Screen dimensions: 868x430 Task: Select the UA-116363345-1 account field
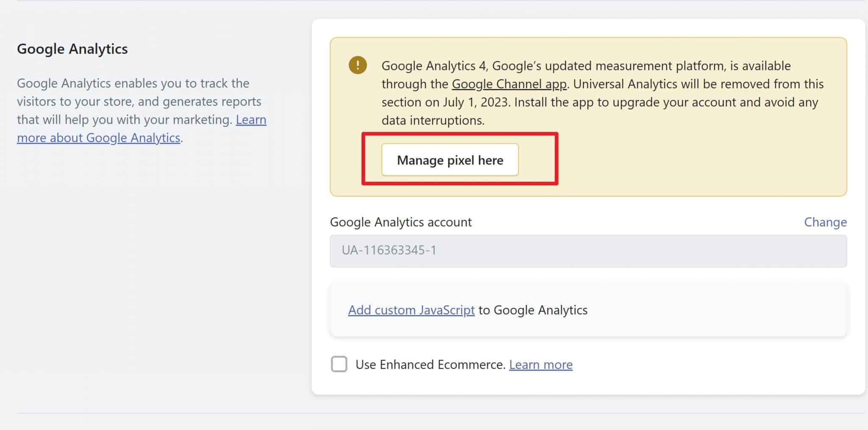588,251
